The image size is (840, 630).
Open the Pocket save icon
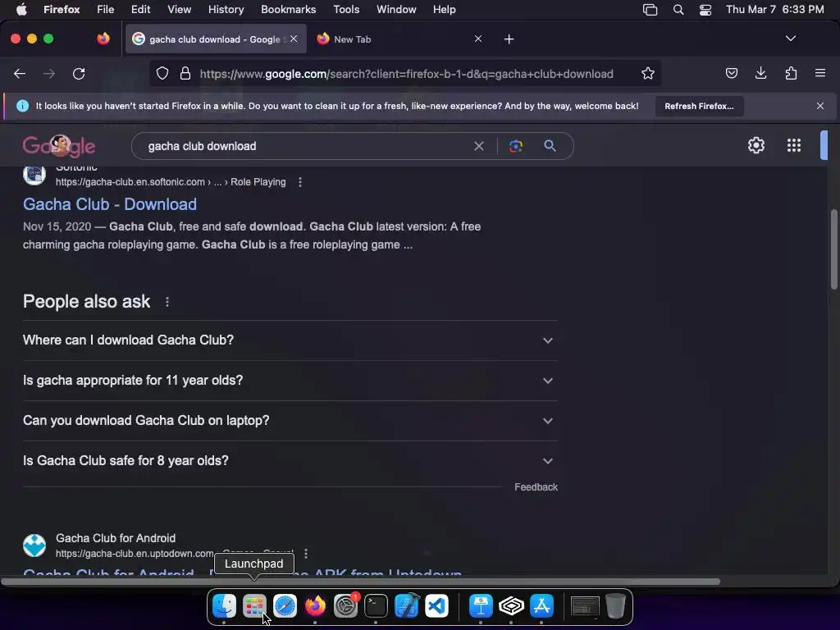click(731, 73)
